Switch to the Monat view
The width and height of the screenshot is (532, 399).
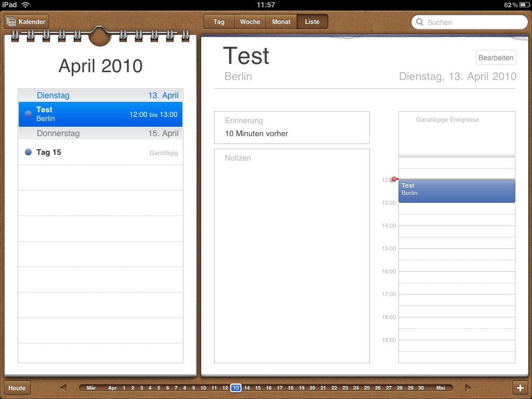(281, 22)
